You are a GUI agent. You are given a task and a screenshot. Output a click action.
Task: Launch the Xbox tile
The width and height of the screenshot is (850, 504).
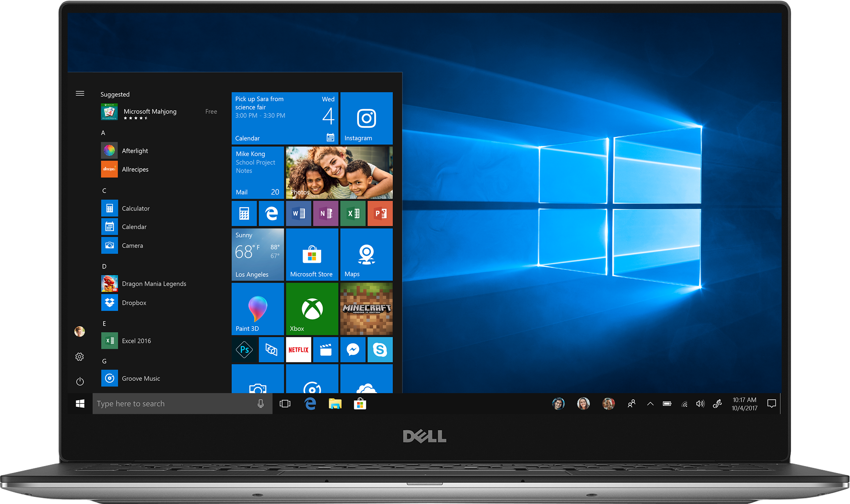[312, 309]
